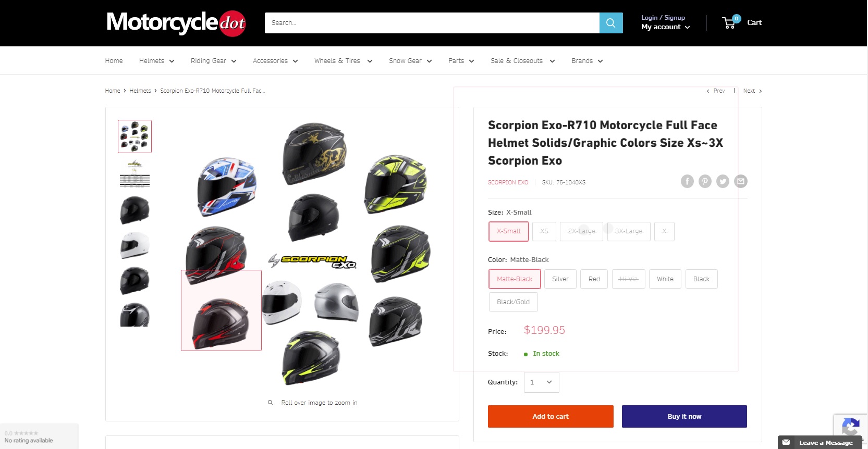Expand the Parts menu
This screenshot has height=449, width=868.
coord(461,61)
